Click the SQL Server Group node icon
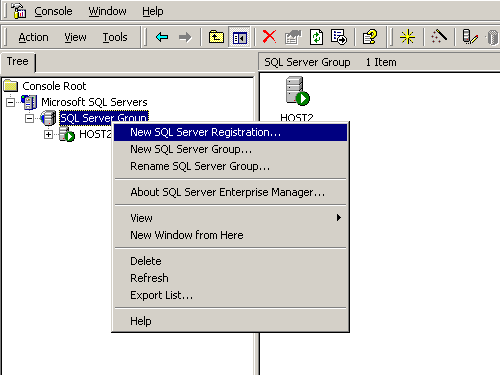 [48, 118]
